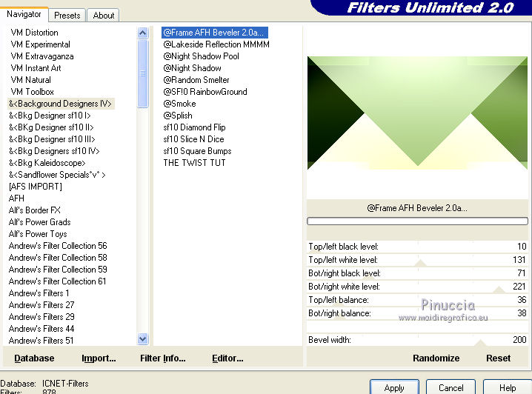Select &<Bkg Designer sf10 III> category

pyautogui.click(x=52, y=139)
